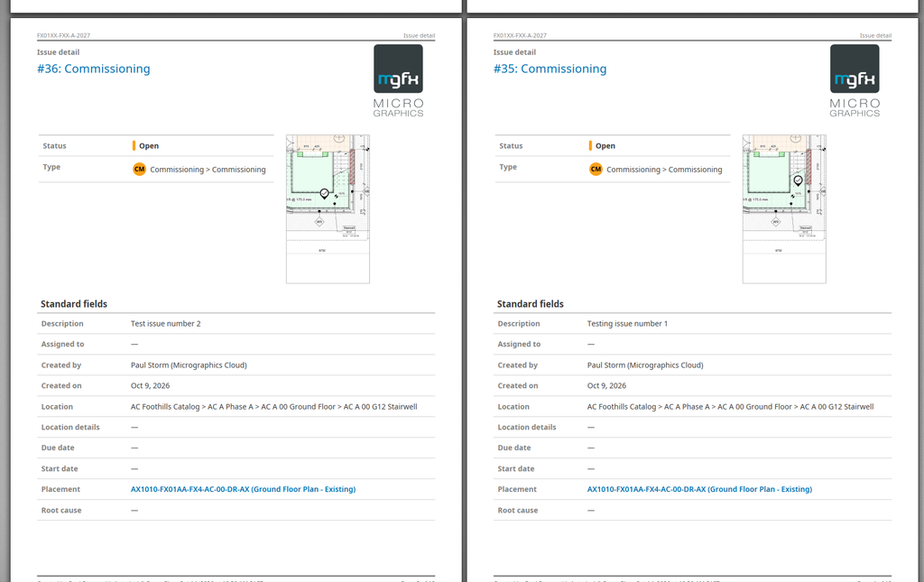Viewport: 924px width, 582px height.
Task: Click 'Issue detail' label above #35 title
Action: [514, 52]
